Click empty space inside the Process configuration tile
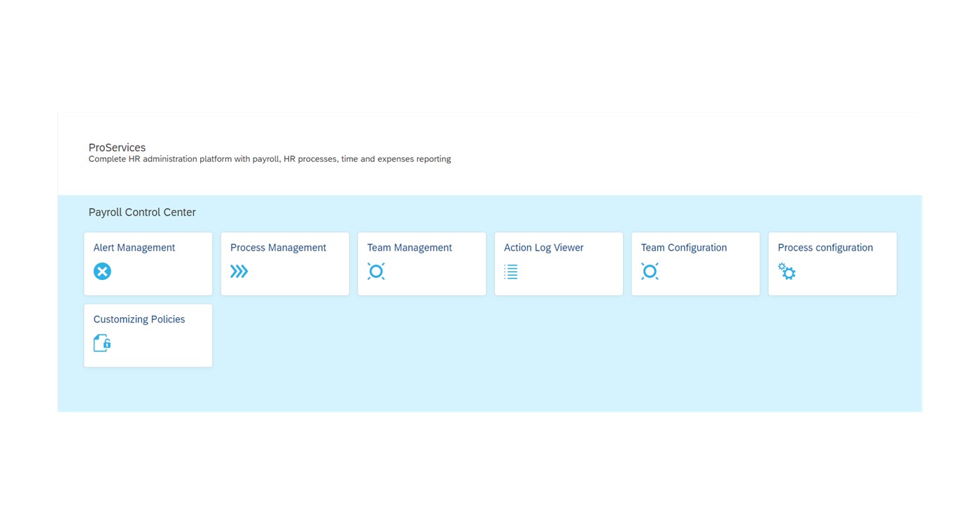Viewport: 980px width, 525px height. (x=854, y=276)
